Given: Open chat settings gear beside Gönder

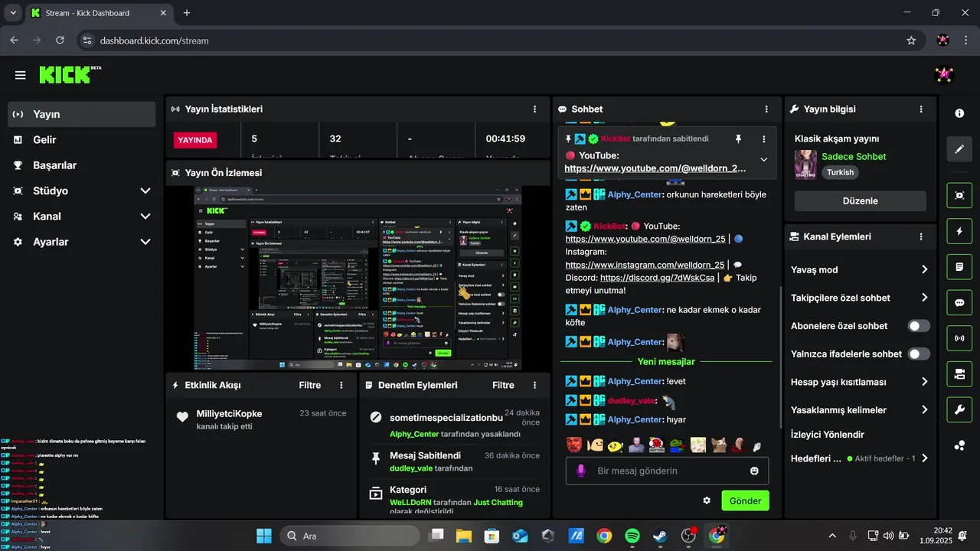Looking at the screenshot, I should (x=707, y=500).
